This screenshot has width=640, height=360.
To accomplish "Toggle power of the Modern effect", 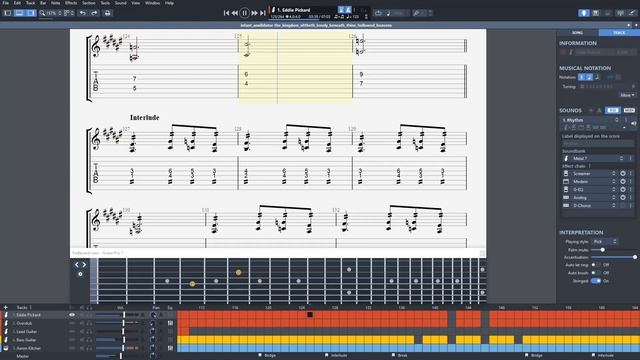I will click(623, 181).
